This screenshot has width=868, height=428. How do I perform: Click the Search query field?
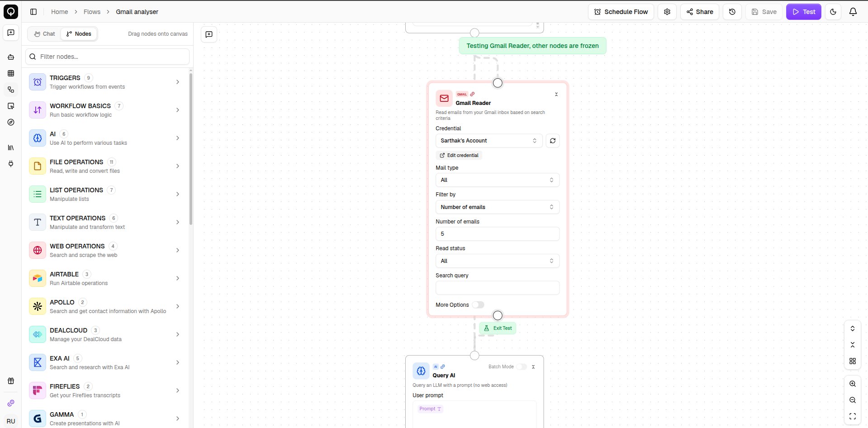498,288
